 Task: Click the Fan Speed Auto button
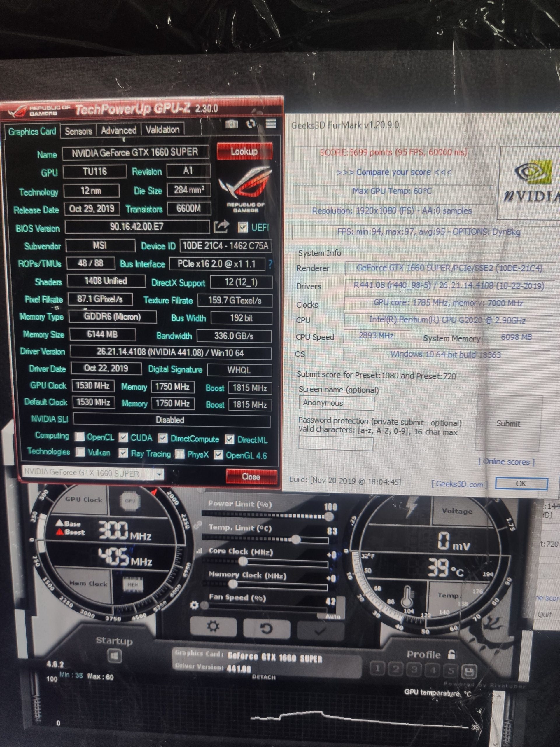(x=332, y=616)
